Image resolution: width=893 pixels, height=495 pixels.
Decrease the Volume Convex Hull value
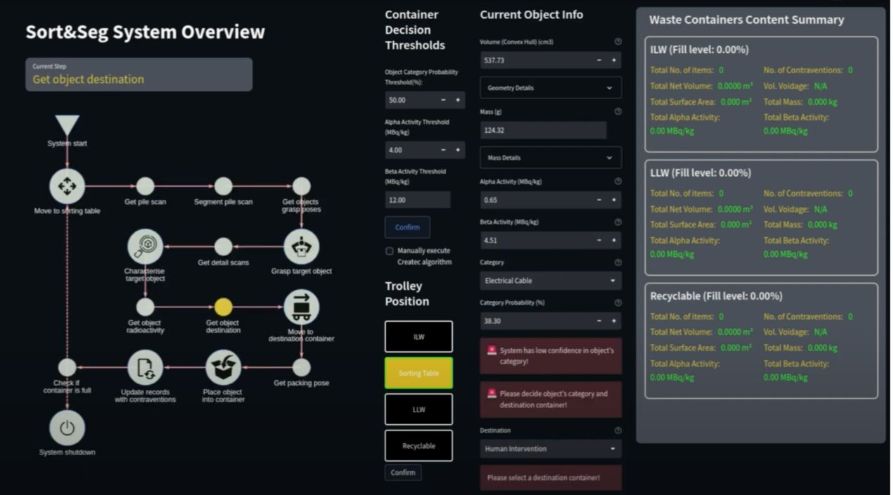click(x=599, y=60)
